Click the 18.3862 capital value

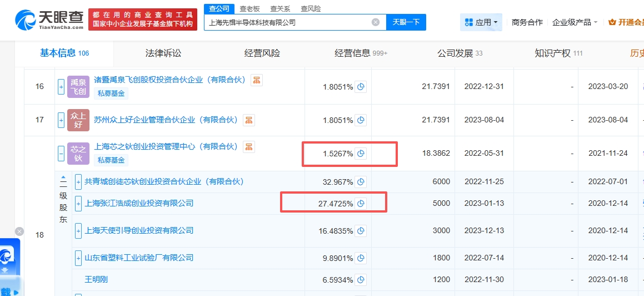tap(436, 154)
